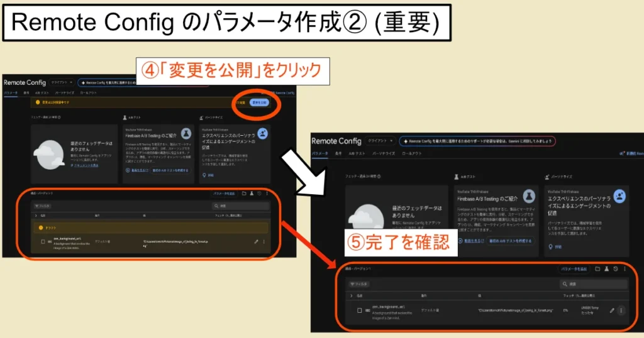Click flask icon on A/B Testing card, step 4
This screenshot has width=644, height=338.
click(186, 133)
